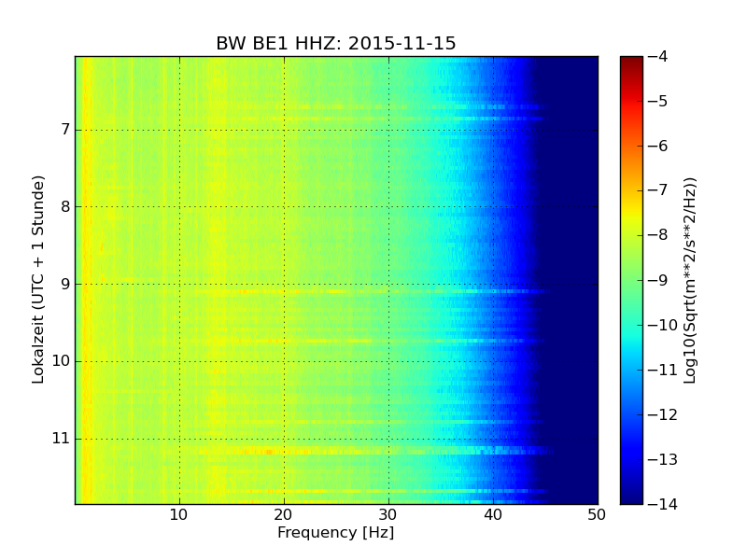Click the colorbar tick label '−12'
Screen dimensions: 747x560
click(662, 414)
